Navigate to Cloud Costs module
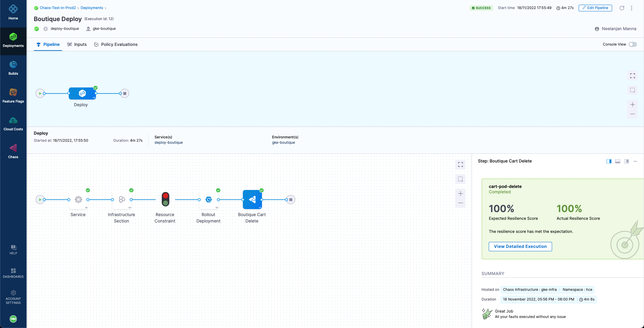This screenshot has height=328, width=644. pyautogui.click(x=13, y=123)
